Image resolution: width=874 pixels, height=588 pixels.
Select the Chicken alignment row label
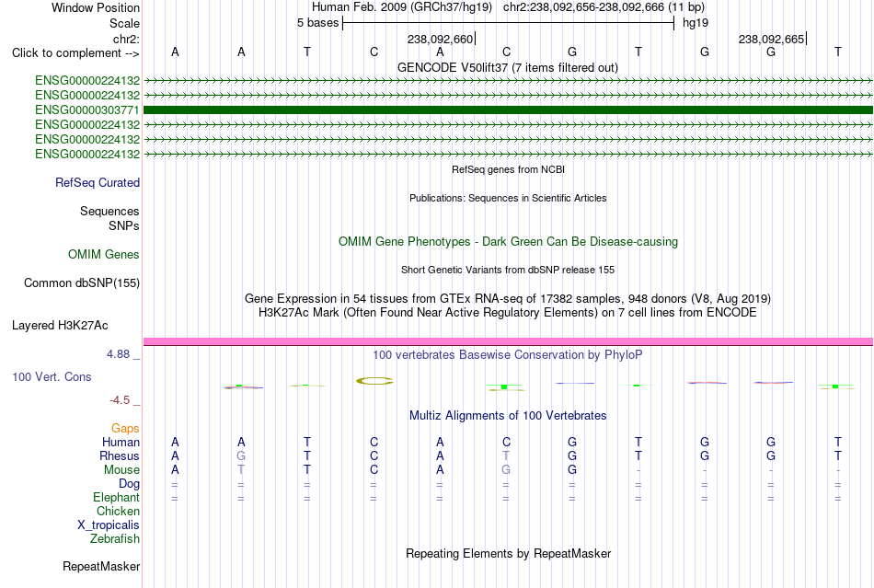point(118,511)
